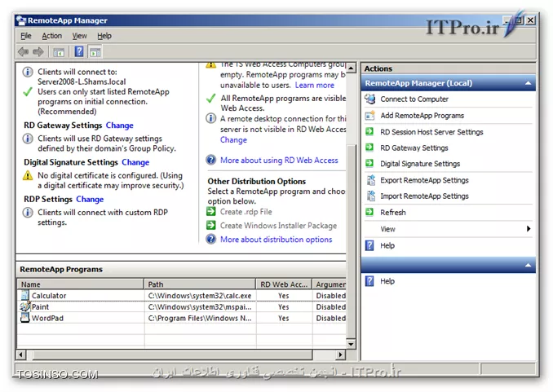Viewport: 553px width, 392px height.
Task: Click the RD Web Acc... column header
Action: coord(285,284)
